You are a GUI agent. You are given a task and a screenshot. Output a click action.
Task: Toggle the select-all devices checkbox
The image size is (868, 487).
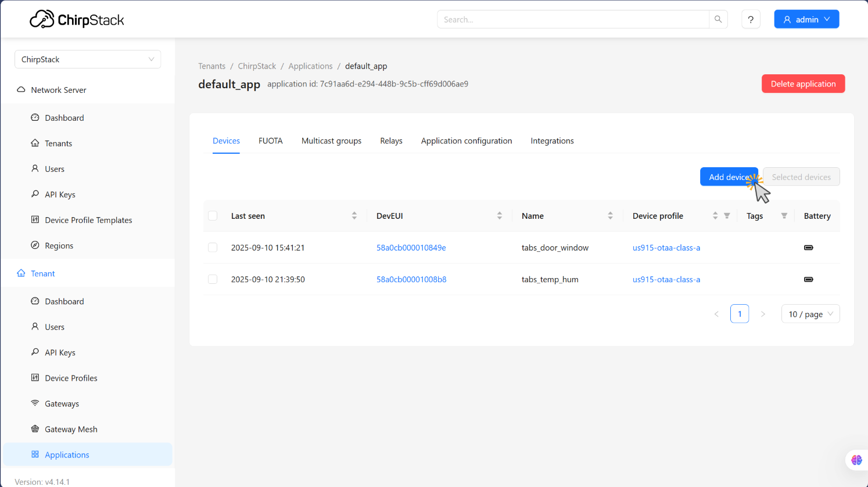click(x=213, y=215)
